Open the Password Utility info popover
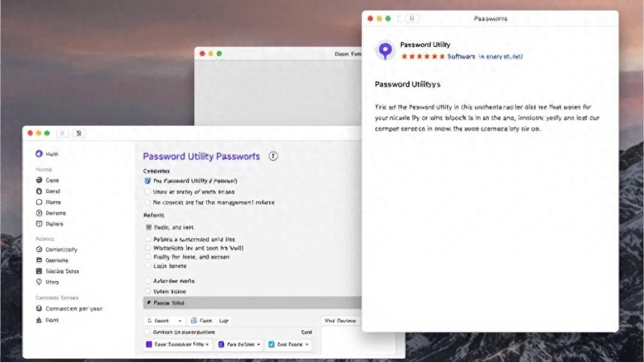 [x=272, y=156]
